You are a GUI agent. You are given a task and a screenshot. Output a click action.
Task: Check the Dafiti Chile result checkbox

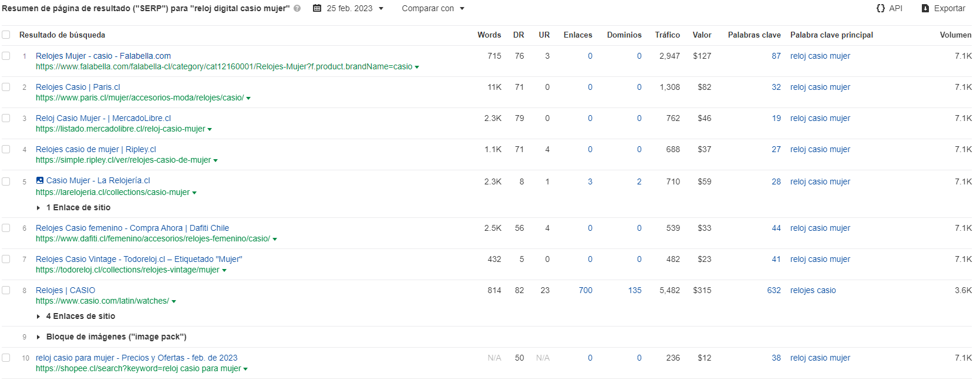click(x=6, y=228)
